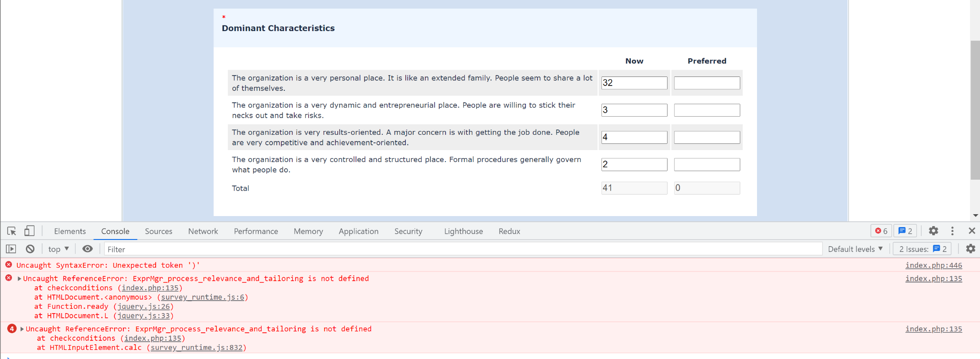The height and width of the screenshot is (359, 980).
Task: Open DevTools settings gear
Action: tap(933, 231)
